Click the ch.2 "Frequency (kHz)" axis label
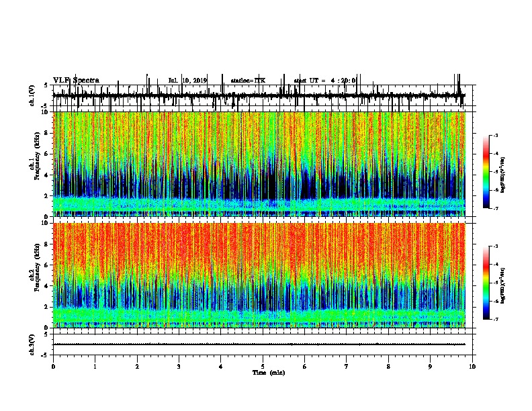Image resolution: width=532 pixels, height=411 pixels. (x=37, y=267)
